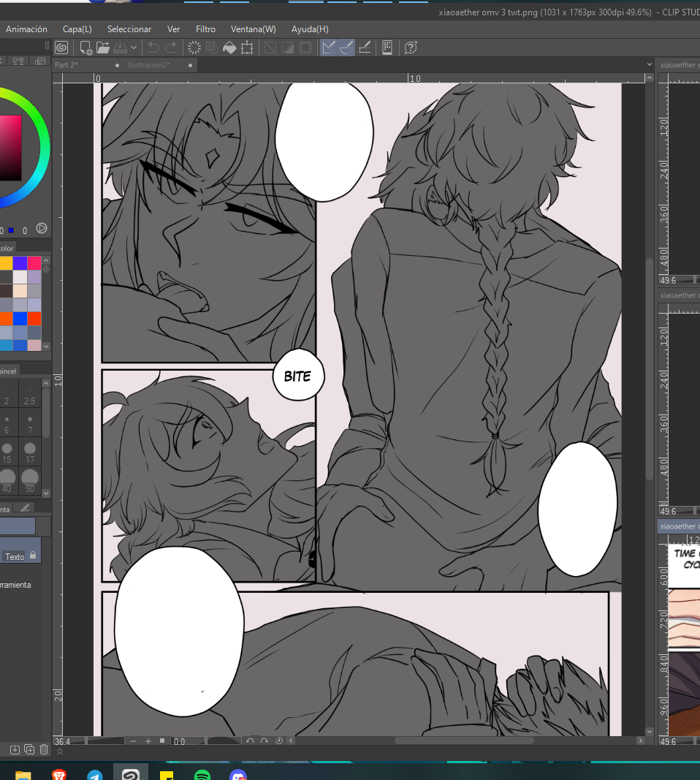Click the Redo arrow in the toolbar
Image resolution: width=700 pixels, height=780 pixels.
tap(170, 48)
